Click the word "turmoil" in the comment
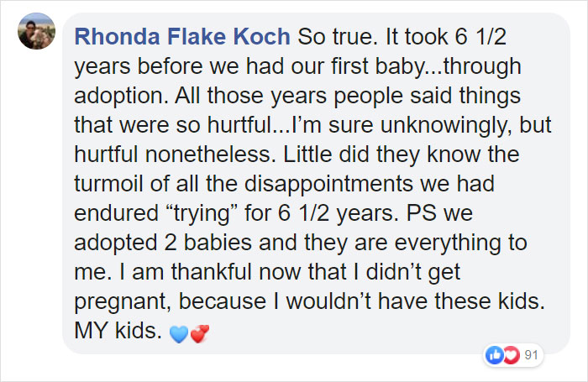Image resolution: width=588 pixels, height=382 pixels. 108,184
